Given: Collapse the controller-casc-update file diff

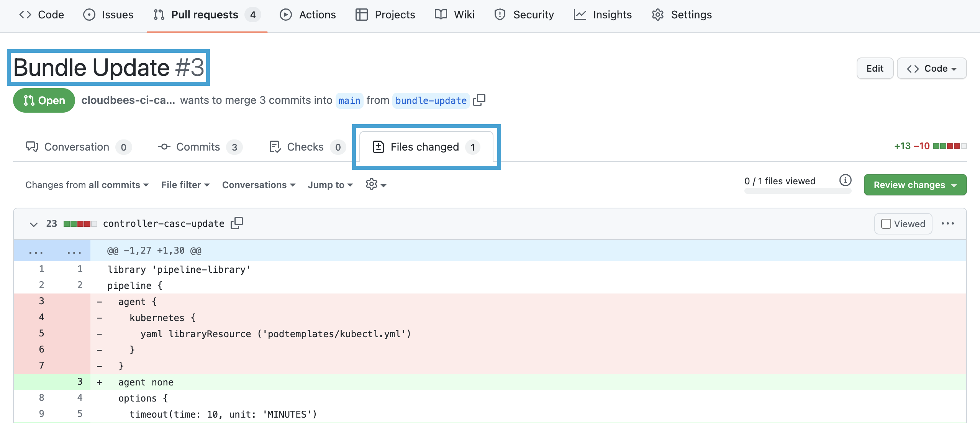Looking at the screenshot, I should (34, 224).
